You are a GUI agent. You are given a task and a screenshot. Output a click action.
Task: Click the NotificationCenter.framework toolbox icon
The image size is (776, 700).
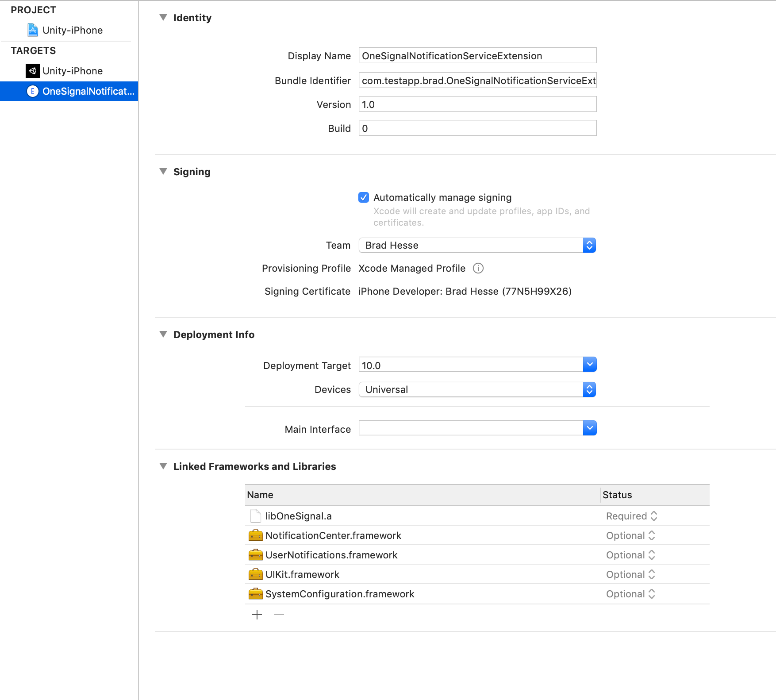[x=256, y=535]
